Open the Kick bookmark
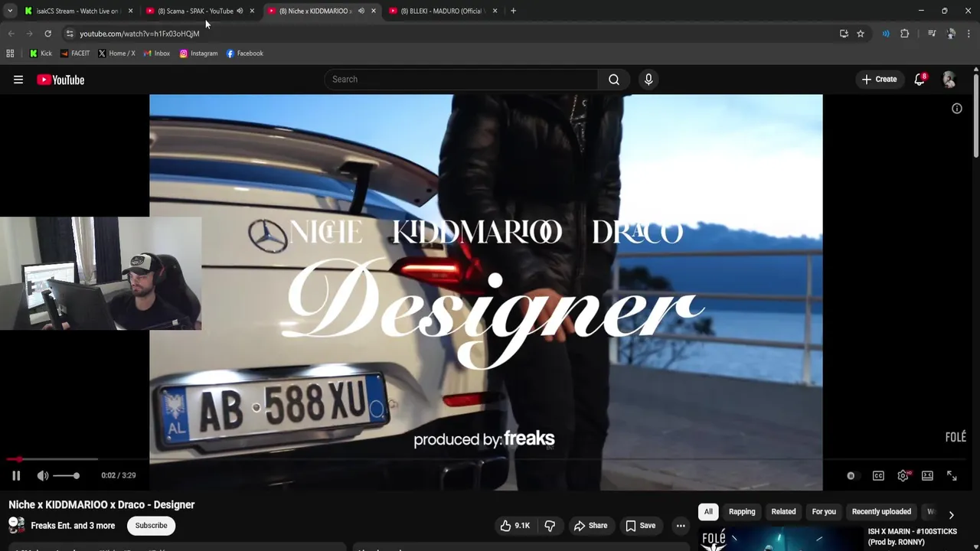Image resolution: width=980 pixels, height=551 pixels. point(41,54)
